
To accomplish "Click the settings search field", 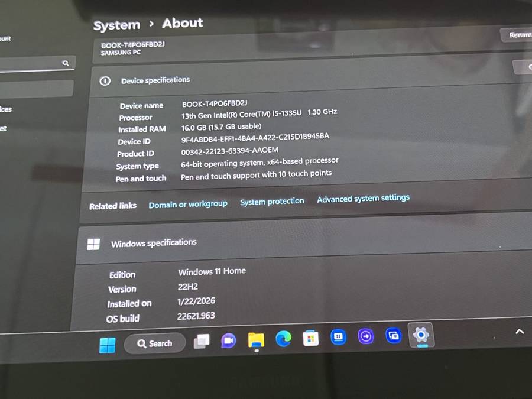I will tap(37, 64).
